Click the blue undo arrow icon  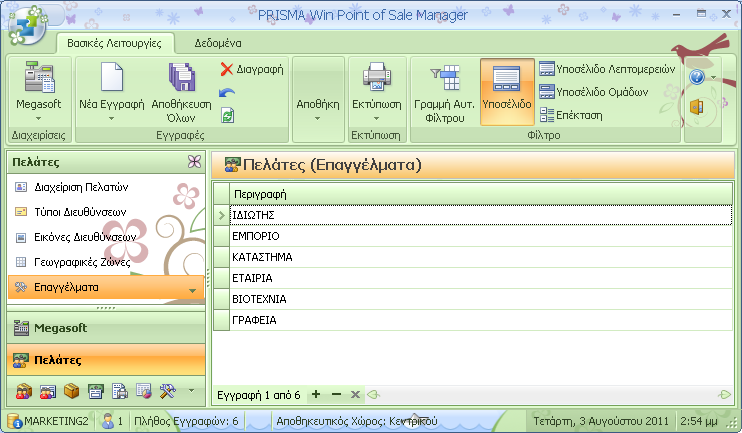pos(227,93)
